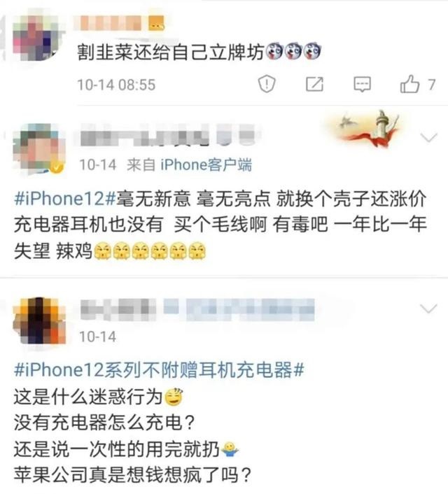Tap the repost share icon on first comment
448x494 pixels.
pyautogui.click(x=314, y=84)
